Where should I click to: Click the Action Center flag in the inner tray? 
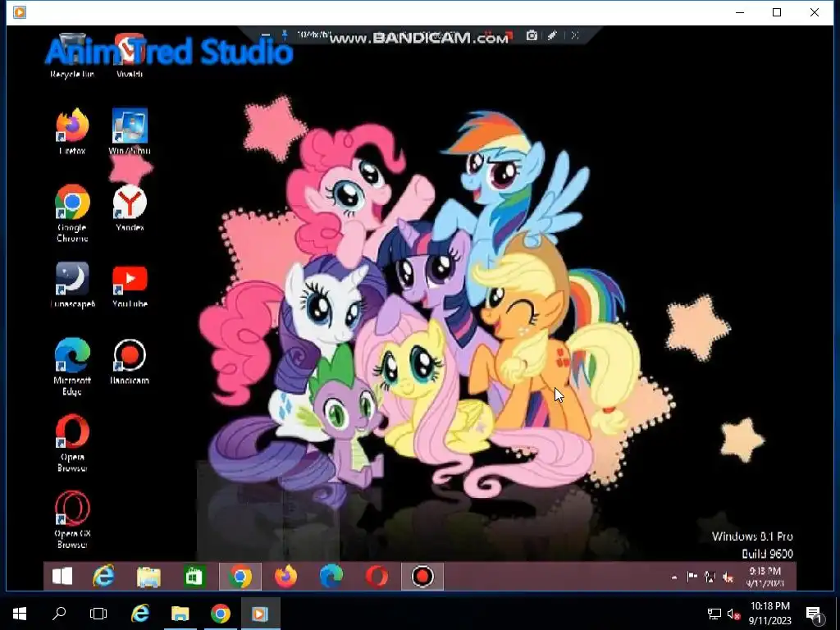[x=692, y=577]
